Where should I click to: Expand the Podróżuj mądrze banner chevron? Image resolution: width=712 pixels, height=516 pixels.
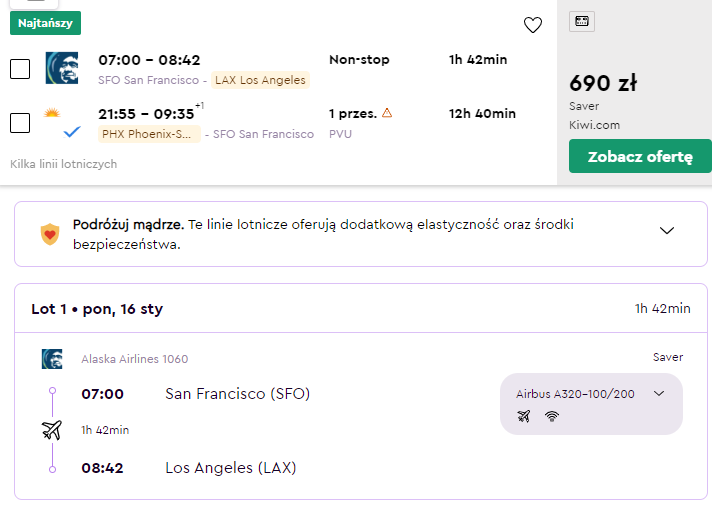coord(667,230)
